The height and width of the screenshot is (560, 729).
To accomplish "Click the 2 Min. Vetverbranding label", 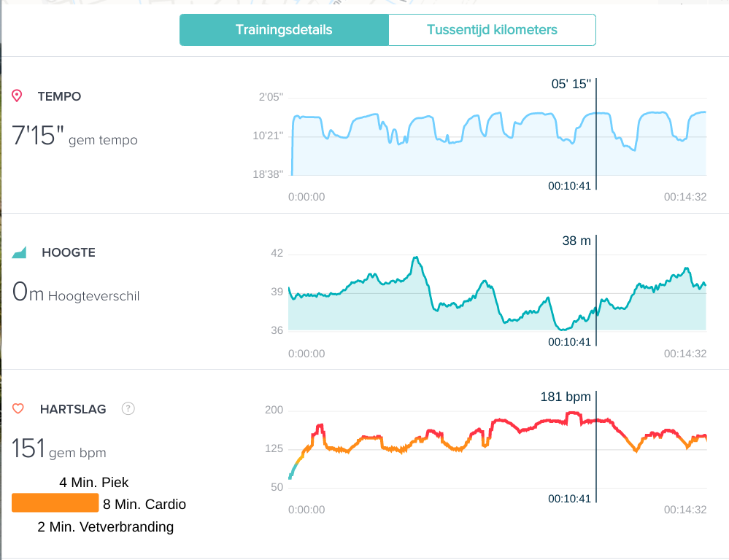I will coord(106,526).
